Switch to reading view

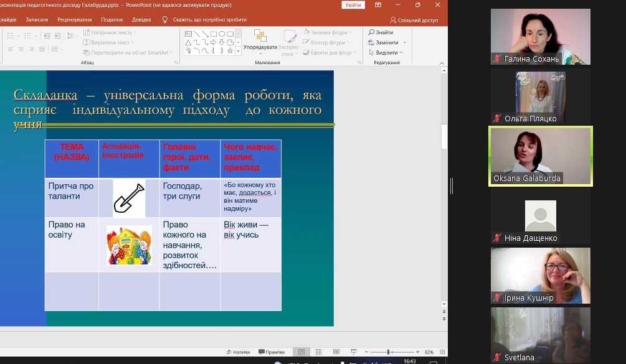tap(335, 352)
